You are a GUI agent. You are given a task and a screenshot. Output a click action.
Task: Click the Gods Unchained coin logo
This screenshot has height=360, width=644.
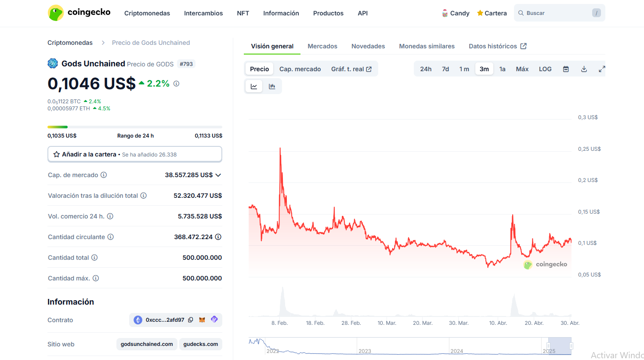click(x=53, y=63)
